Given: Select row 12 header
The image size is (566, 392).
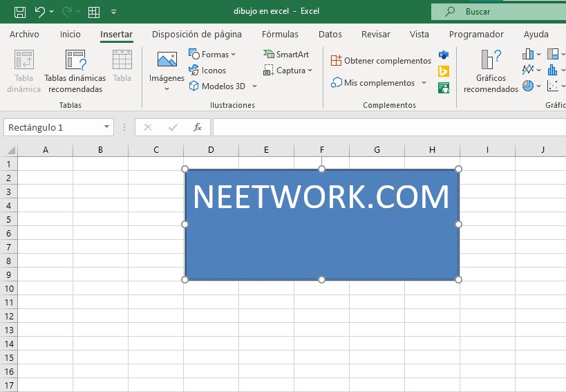Looking at the screenshot, I should tap(9, 317).
